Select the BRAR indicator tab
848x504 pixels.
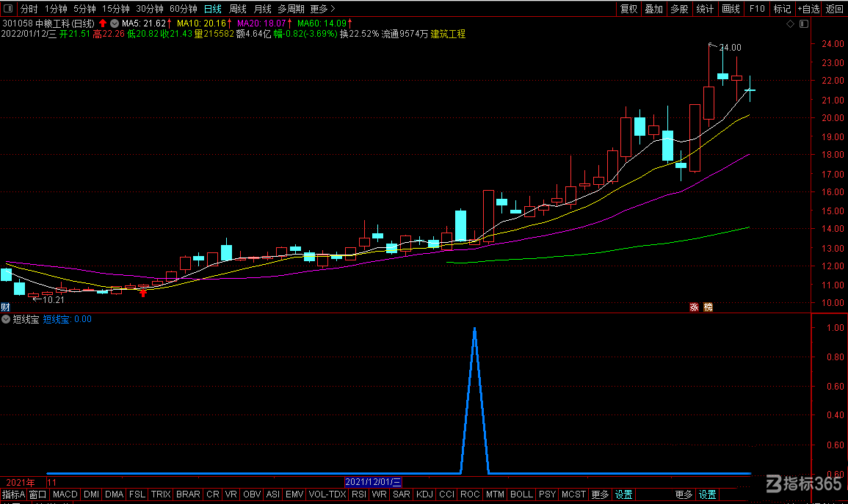(x=188, y=494)
